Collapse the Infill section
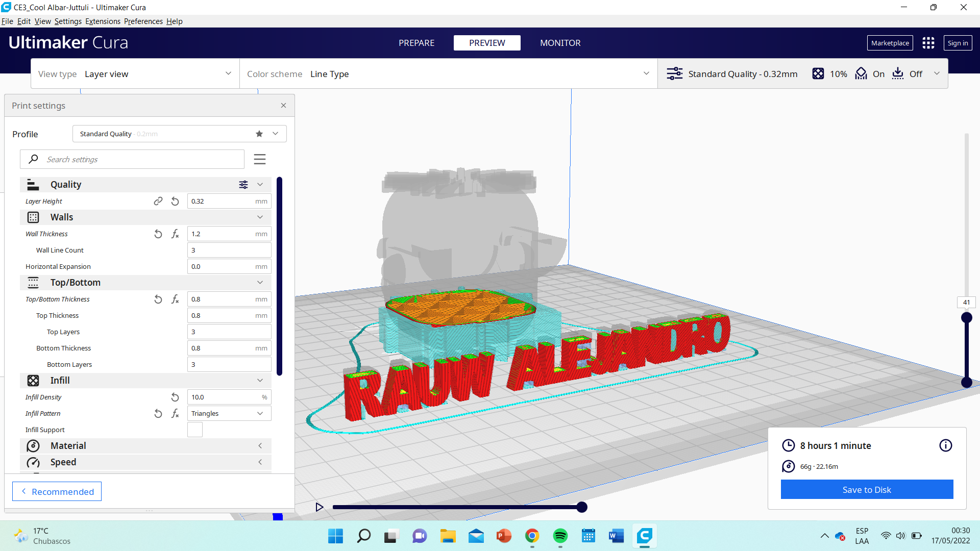The image size is (980, 551). pos(260,381)
